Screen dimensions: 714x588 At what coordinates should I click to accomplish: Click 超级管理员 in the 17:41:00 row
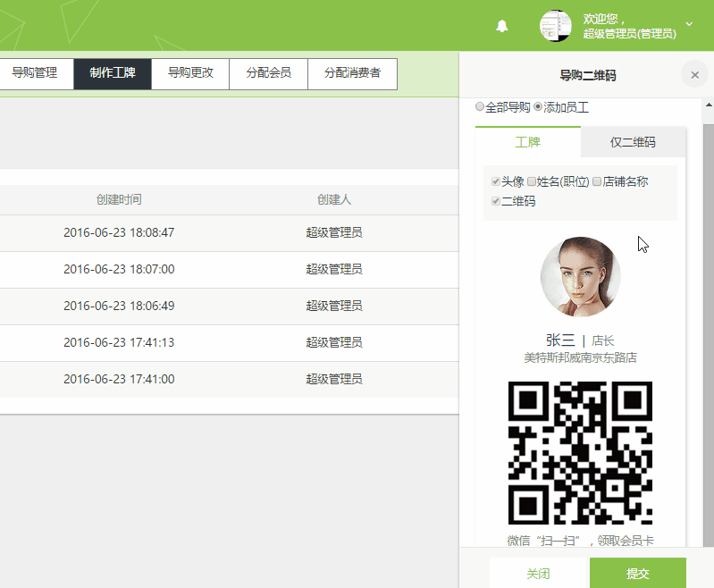pyautogui.click(x=334, y=380)
